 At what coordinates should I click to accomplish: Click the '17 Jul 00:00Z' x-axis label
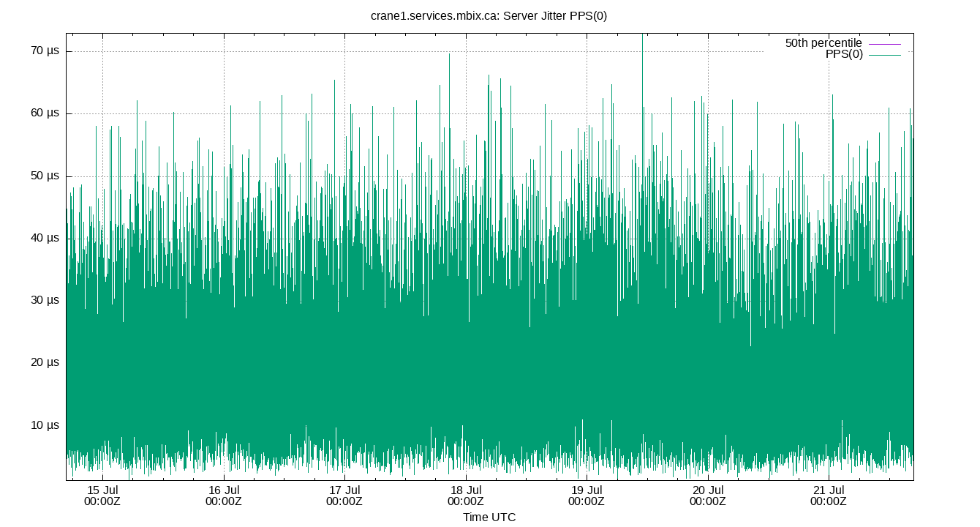(x=344, y=496)
